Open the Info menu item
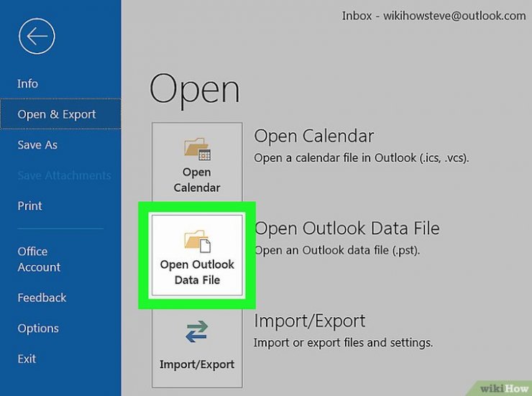This screenshot has width=532, height=396. tap(27, 83)
